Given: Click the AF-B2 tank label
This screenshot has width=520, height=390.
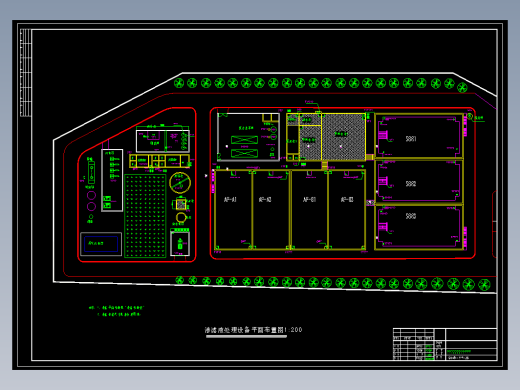Looking at the screenshot, I should tap(347, 200).
